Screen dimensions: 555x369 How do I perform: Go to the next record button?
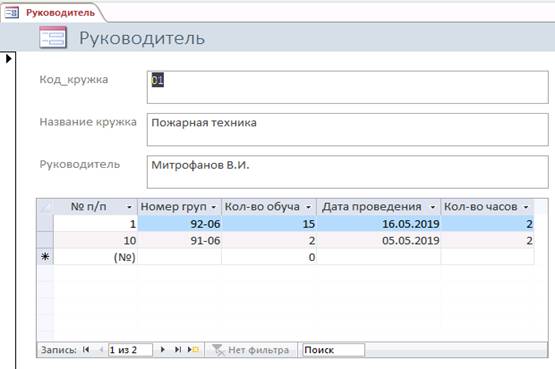(x=162, y=350)
